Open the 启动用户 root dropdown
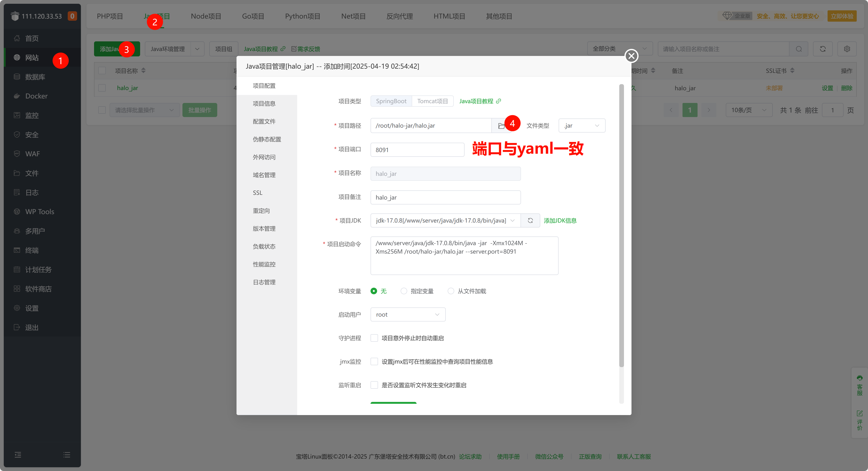 tap(408, 315)
